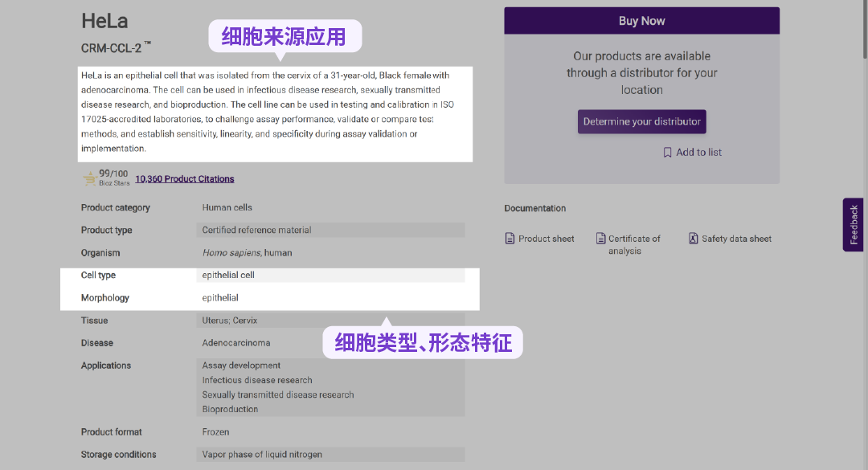This screenshot has width=868, height=470.
Task: Click 'Assay development' application entry
Action: pyautogui.click(x=241, y=366)
